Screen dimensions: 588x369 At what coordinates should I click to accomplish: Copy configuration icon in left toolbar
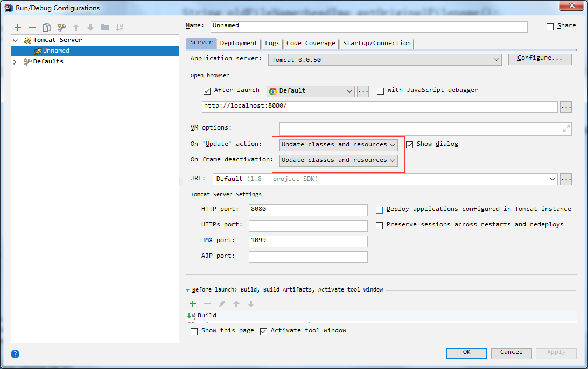coord(46,27)
